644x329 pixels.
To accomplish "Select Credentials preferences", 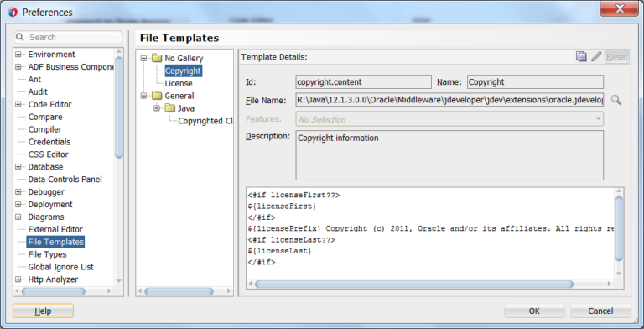I will click(49, 142).
